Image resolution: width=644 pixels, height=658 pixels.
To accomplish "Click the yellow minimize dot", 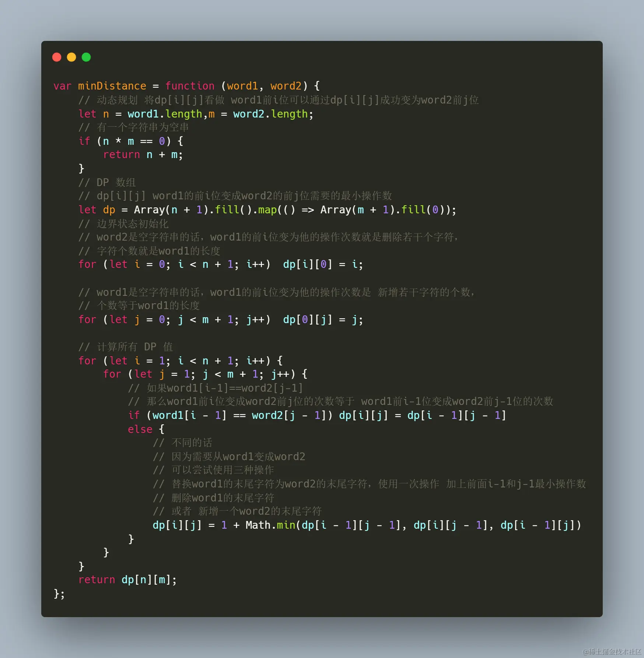I will pyautogui.click(x=71, y=57).
